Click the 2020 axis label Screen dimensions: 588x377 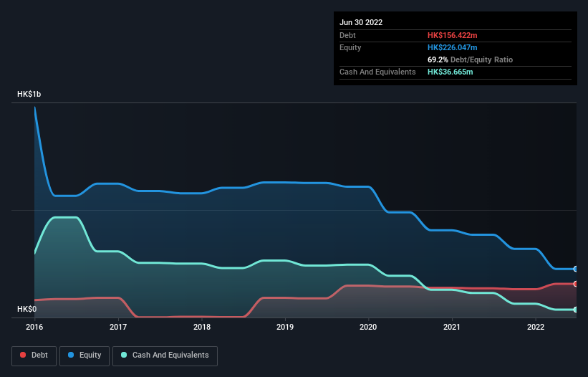click(368, 327)
